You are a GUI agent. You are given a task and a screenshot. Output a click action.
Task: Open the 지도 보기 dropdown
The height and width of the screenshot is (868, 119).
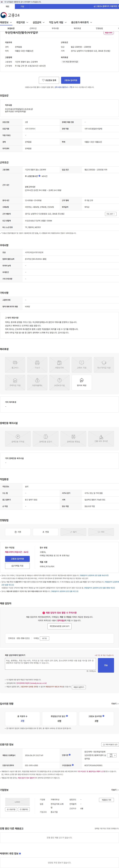click(111, 214)
